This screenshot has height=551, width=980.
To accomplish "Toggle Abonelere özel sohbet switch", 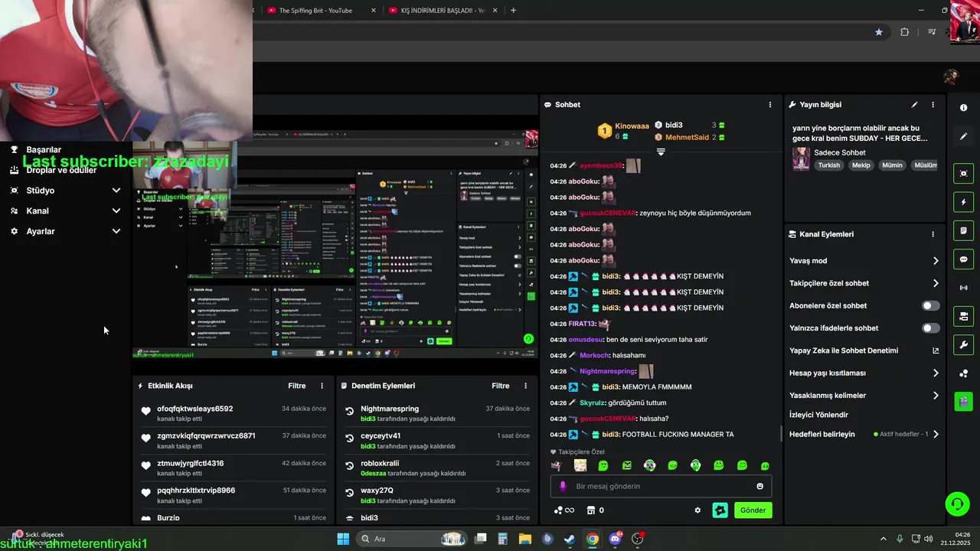I will tap(930, 305).
